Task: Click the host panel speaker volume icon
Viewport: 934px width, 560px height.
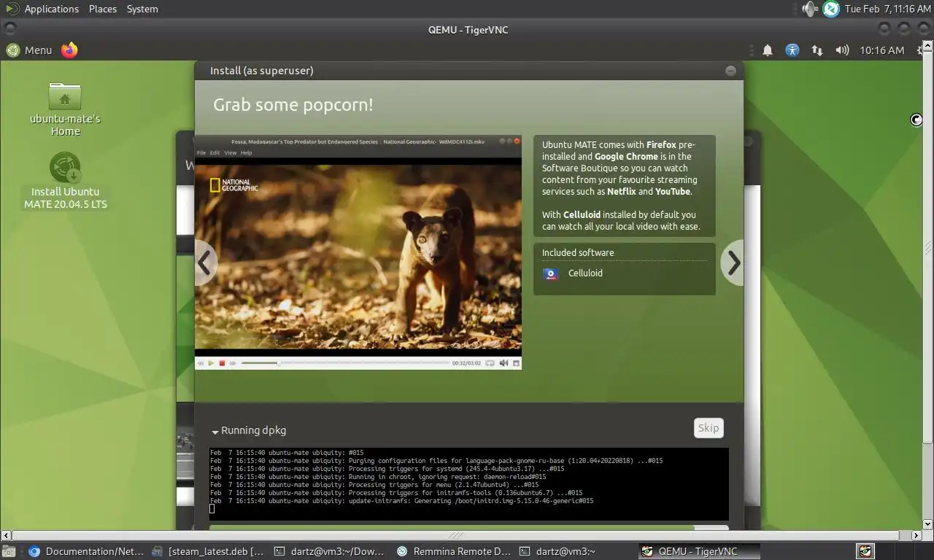Action: (x=810, y=9)
